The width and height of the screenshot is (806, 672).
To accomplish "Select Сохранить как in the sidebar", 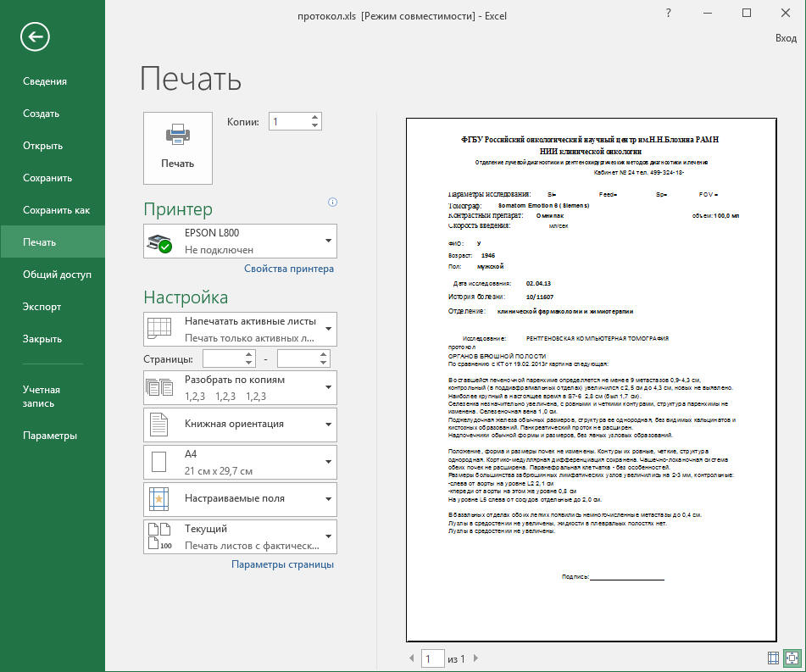I will [x=56, y=210].
